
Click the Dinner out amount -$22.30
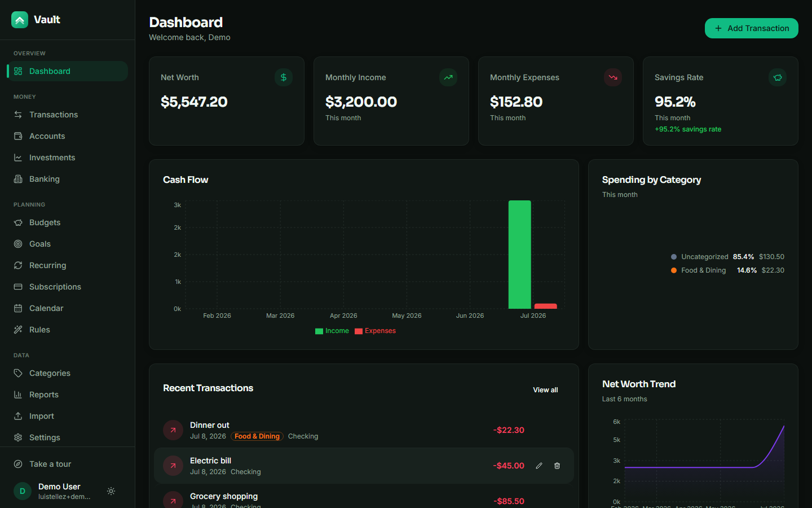coord(509,430)
